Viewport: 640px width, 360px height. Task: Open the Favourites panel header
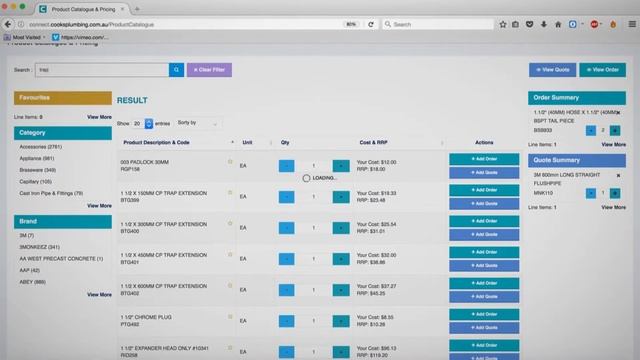[63, 98]
